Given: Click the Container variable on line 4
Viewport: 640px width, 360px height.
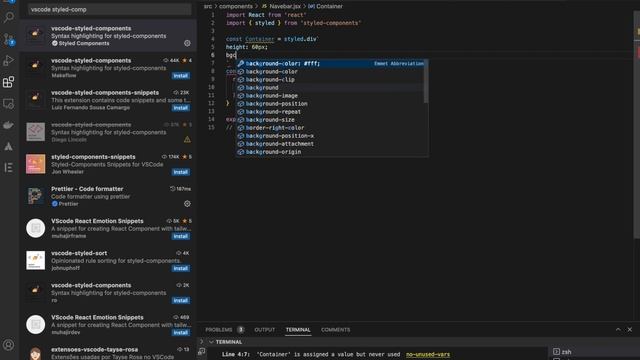Looking at the screenshot, I should coord(260,39).
